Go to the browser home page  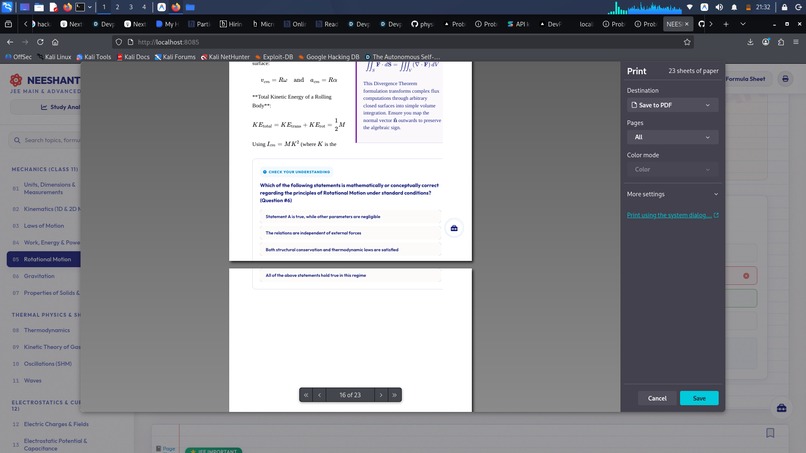tap(55, 42)
